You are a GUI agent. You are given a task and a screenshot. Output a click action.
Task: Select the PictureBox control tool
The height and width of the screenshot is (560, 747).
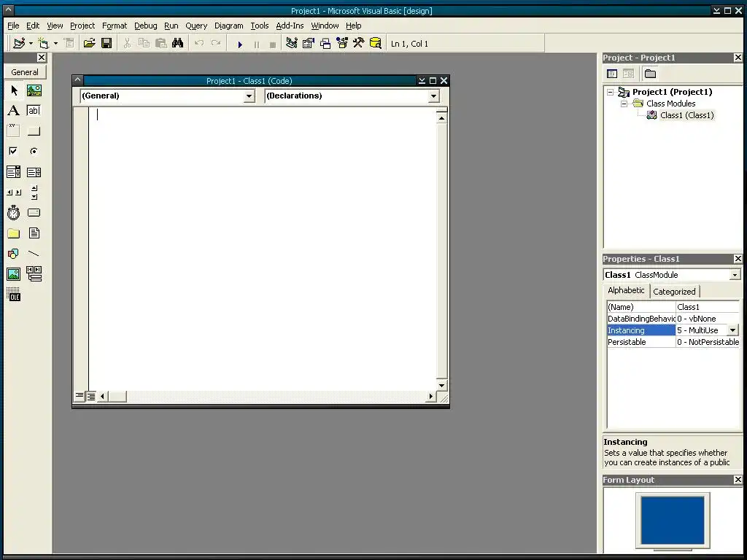click(x=34, y=90)
